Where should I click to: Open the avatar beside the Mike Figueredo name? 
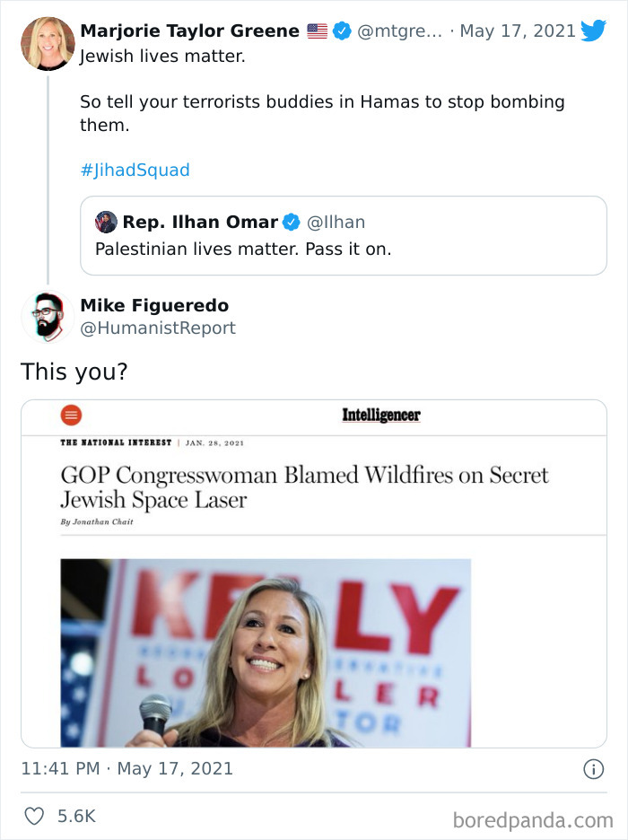[x=48, y=317]
